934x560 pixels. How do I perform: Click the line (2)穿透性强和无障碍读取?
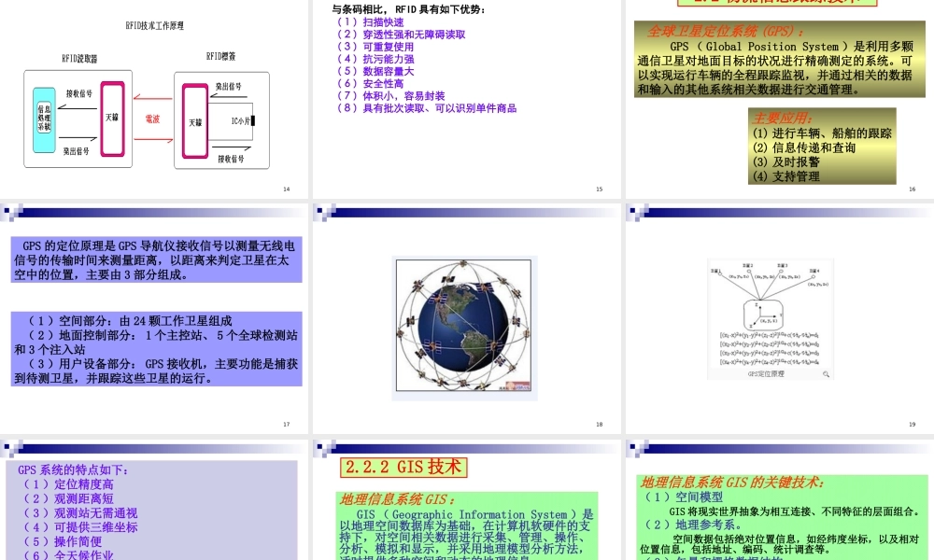401,35
